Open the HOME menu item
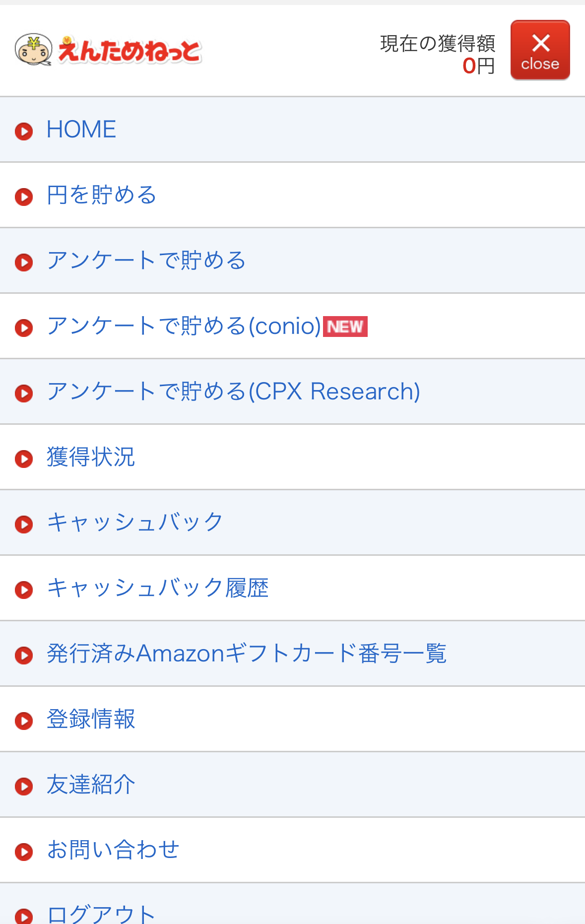The image size is (585, 924). click(81, 130)
